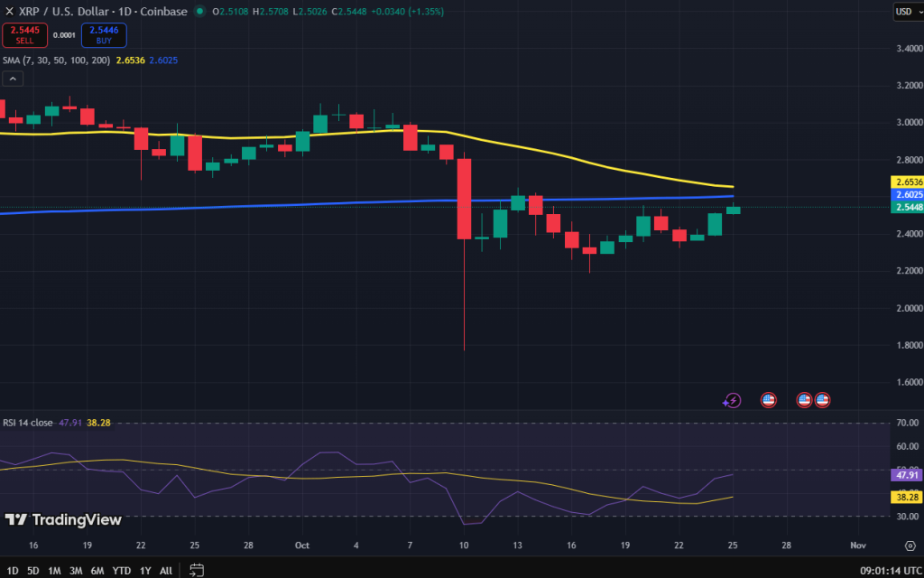Click the Nov label on the time axis
Image resolution: width=924 pixels, height=578 pixels.
tap(858, 545)
